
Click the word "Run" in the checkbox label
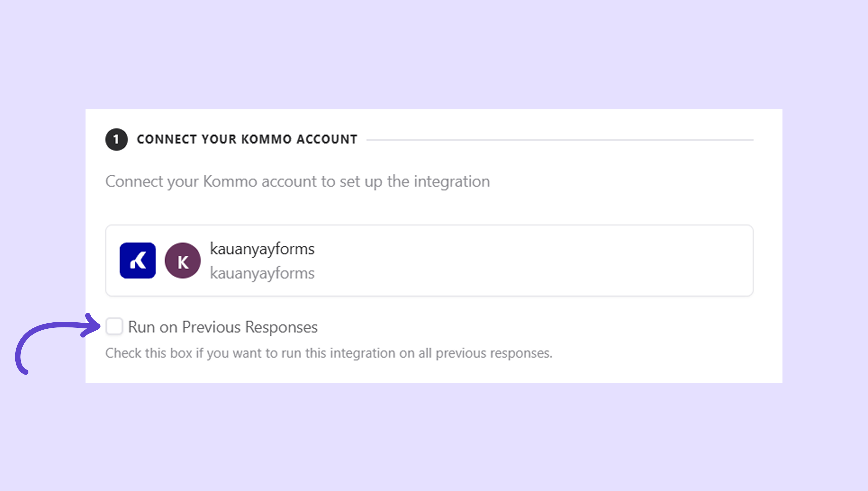141,327
